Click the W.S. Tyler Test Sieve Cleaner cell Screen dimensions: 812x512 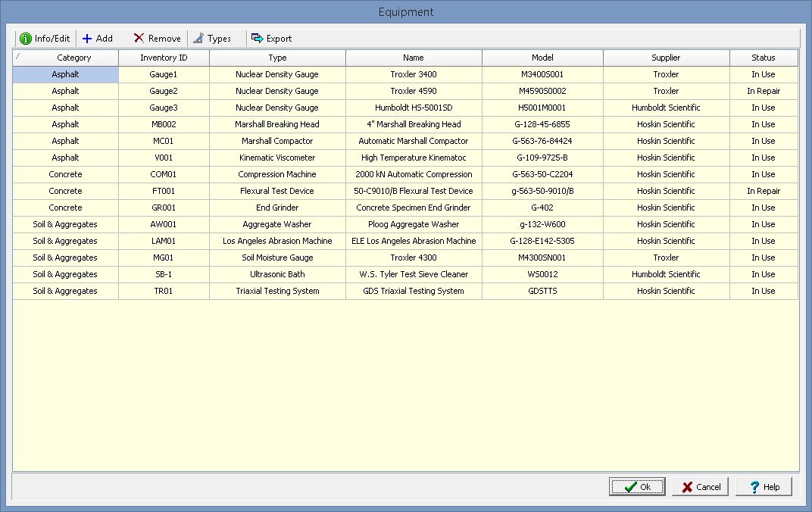click(x=414, y=274)
